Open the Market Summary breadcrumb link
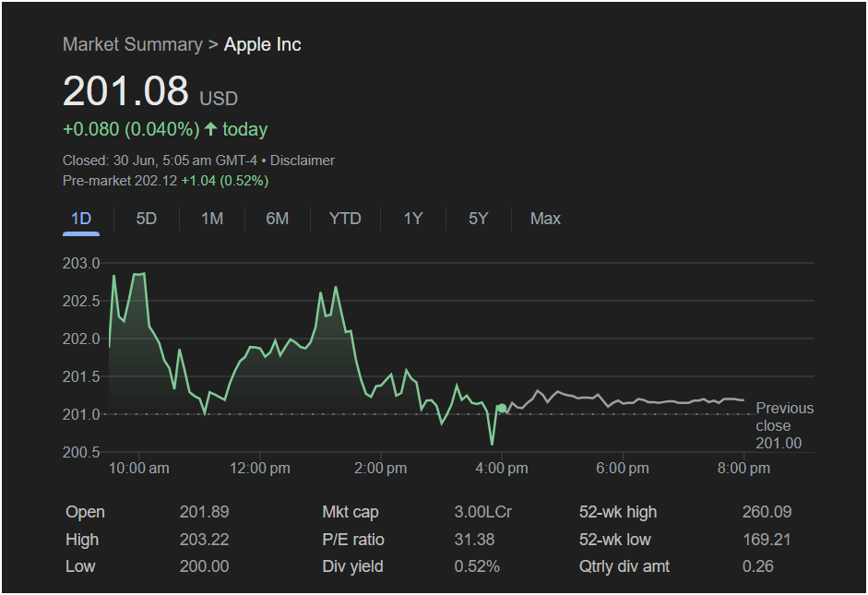The height and width of the screenshot is (595, 868). click(x=133, y=44)
